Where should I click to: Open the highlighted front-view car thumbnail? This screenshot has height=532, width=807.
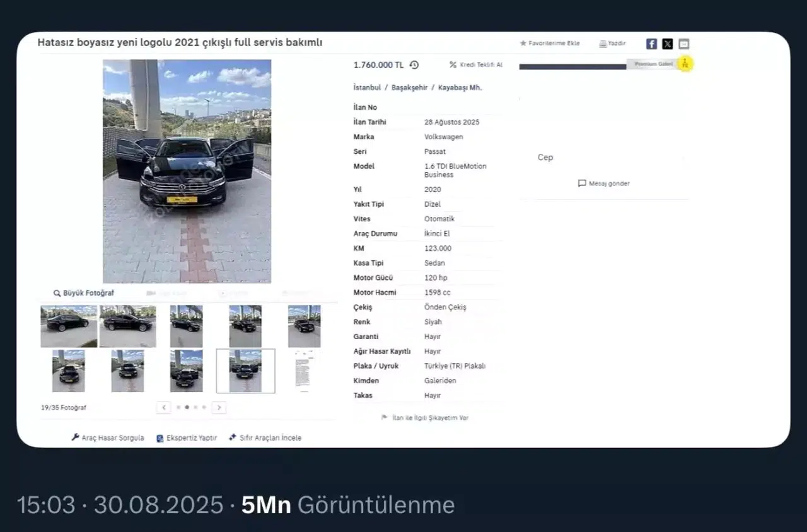point(246,371)
